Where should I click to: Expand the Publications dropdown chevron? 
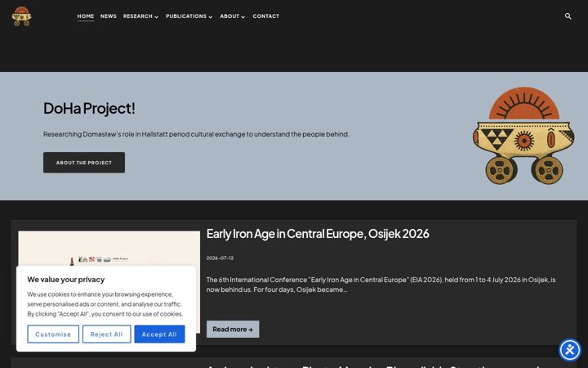pyautogui.click(x=211, y=17)
